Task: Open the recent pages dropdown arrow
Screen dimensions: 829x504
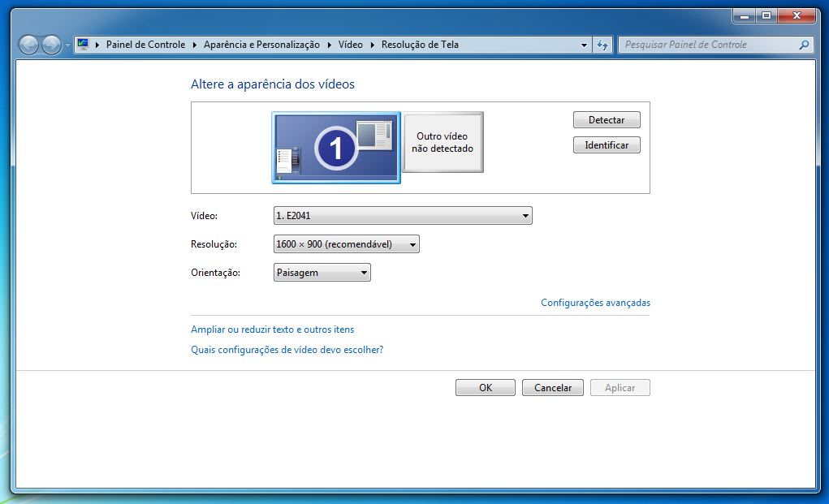Action: point(67,45)
